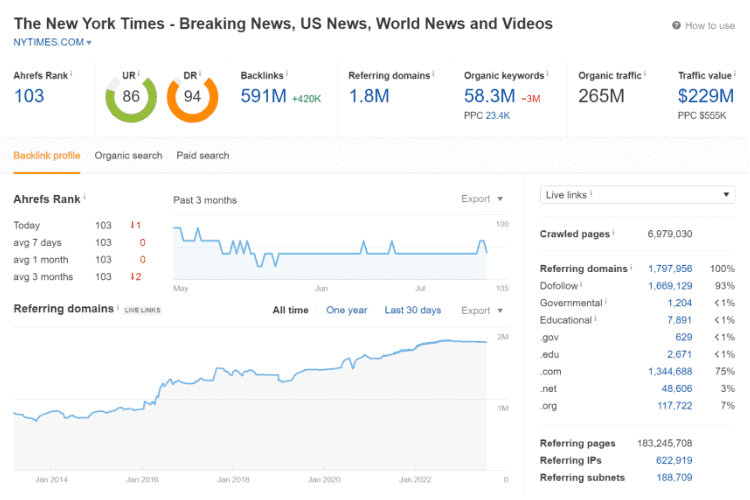This screenshot has width=750, height=500.
Task: Open the 1.8M referring domains report
Action: click(369, 96)
